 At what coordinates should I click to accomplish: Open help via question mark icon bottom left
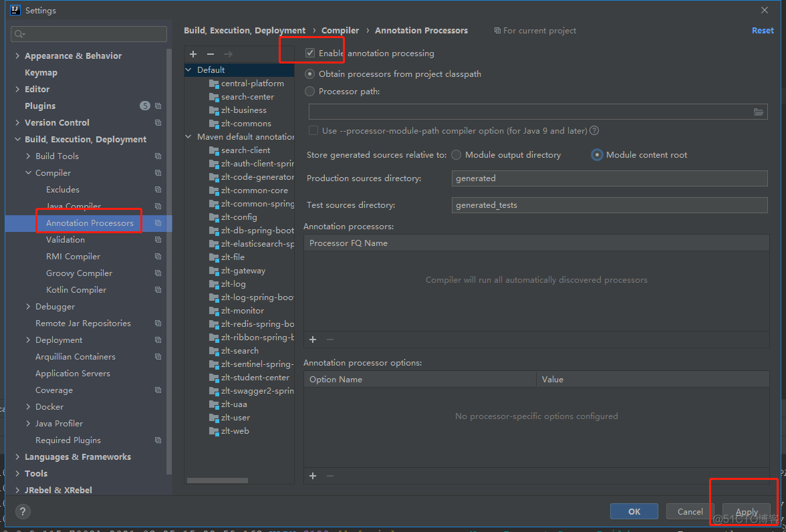click(22, 511)
